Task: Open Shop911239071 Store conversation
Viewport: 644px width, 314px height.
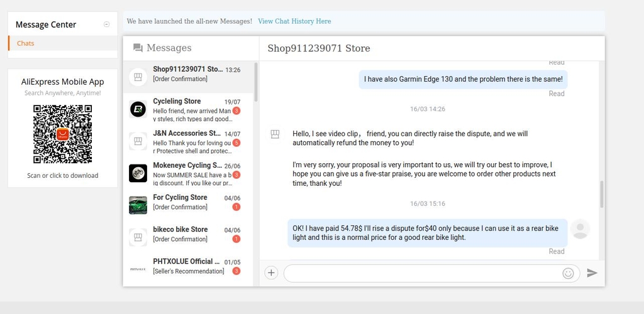Action: click(x=189, y=74)
